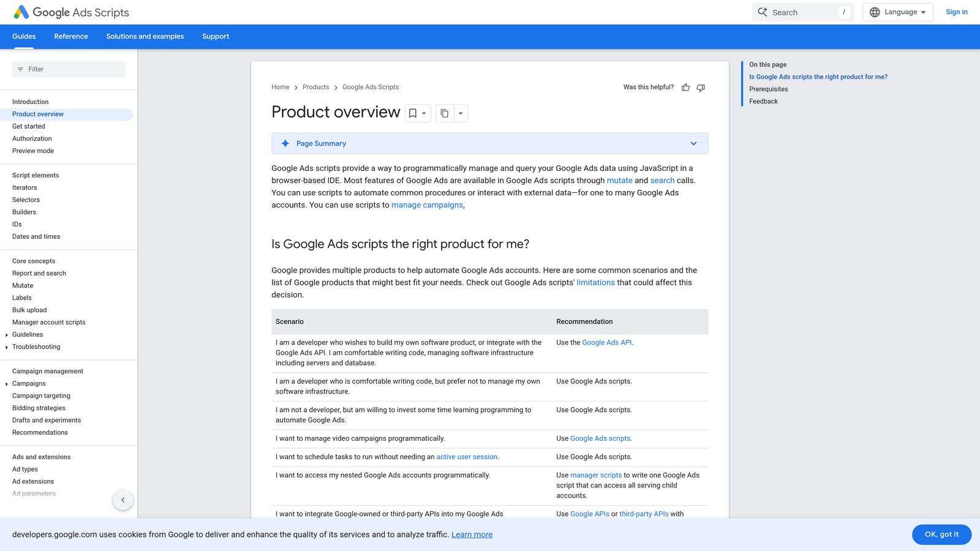Click the search magnifier icon
The height and width of the screenshot is (551, 980).
[763, 12]
